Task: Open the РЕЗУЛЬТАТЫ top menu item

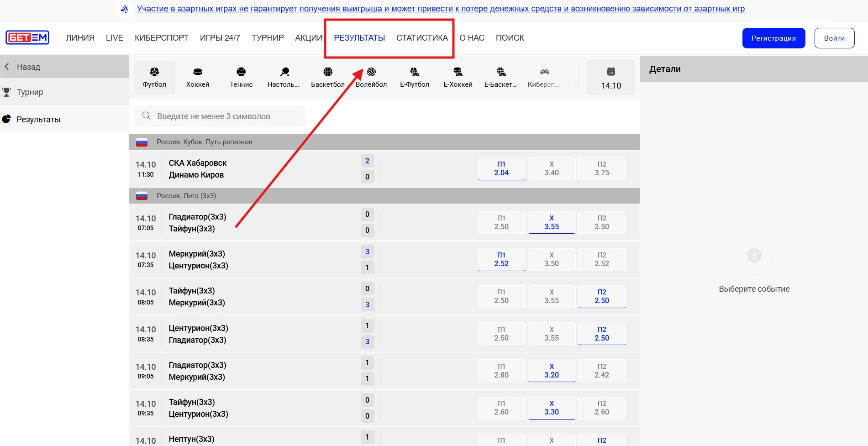Action: pyautogui.click(x=359, y=38)
